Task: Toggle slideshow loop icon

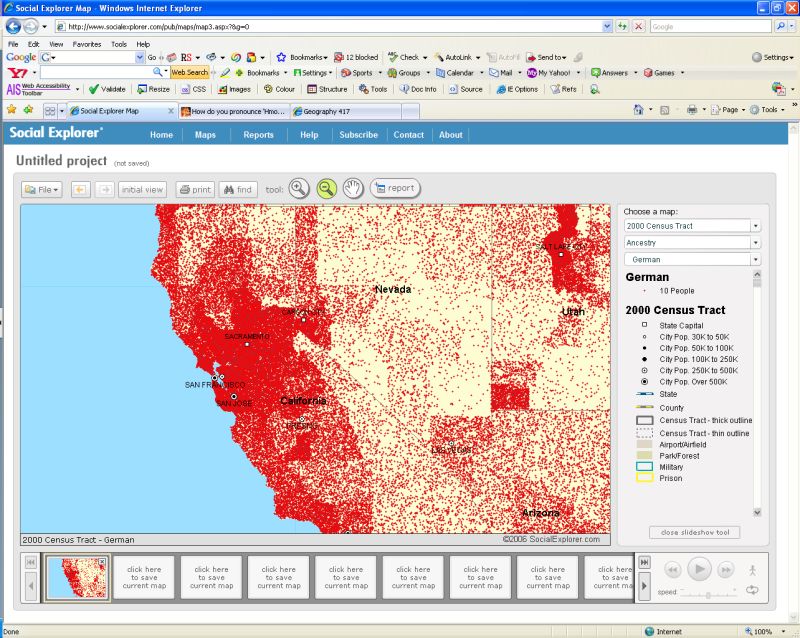Action: pyautogui.click(x=753, y=590)
